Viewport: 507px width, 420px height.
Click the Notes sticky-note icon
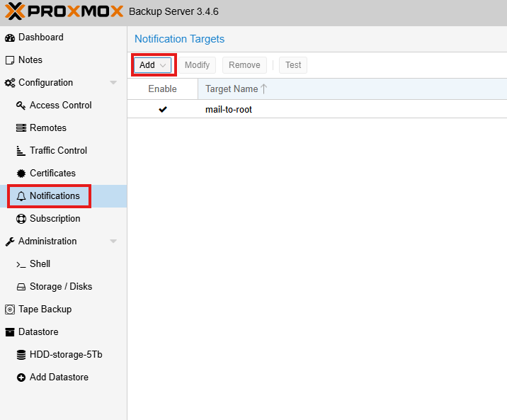[10, 60]
